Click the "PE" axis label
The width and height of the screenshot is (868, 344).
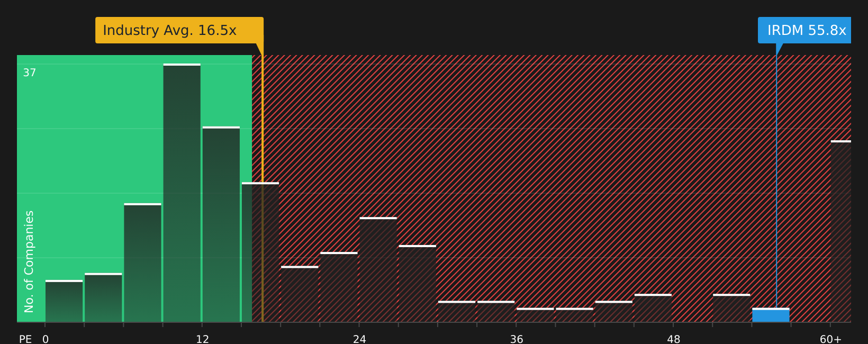(x=25, y=339)
